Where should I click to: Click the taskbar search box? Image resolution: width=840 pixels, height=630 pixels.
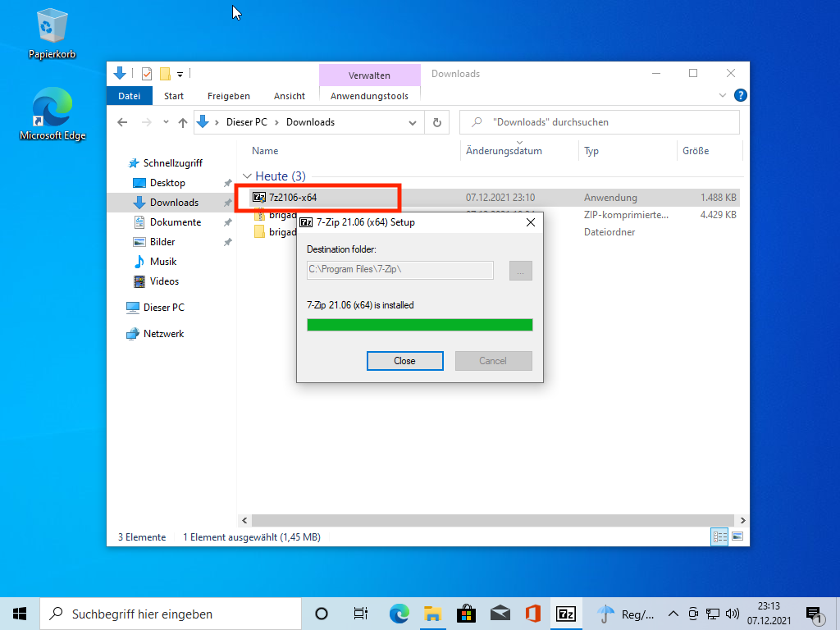[171, 614]
